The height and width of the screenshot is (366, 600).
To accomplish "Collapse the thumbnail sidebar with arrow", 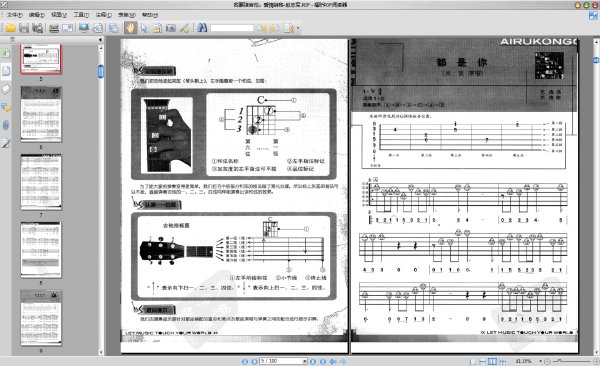I will (100, 39).
